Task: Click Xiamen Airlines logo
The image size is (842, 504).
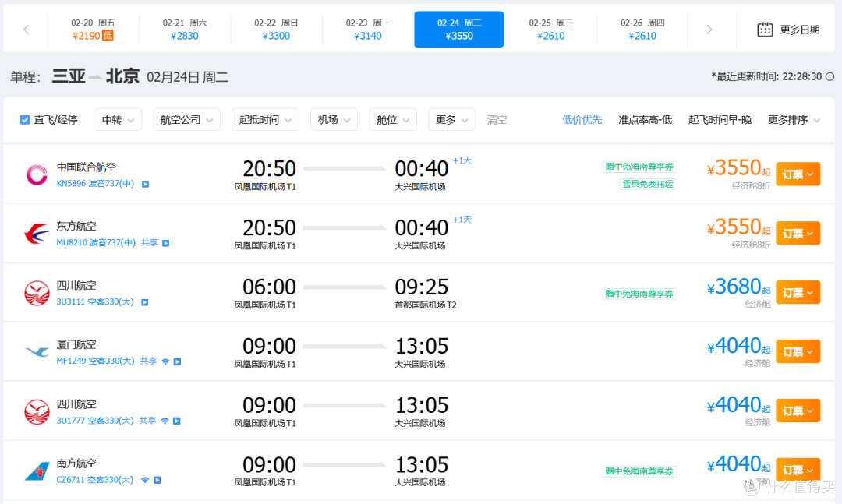Action: click(37, 352)
